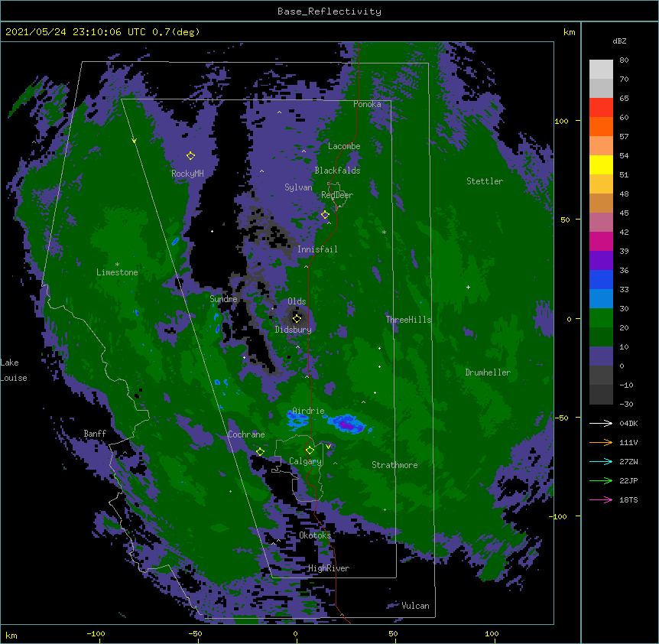Click the yellow diamond marker above RockyMH
659x644 pixels.
[191, 155]
